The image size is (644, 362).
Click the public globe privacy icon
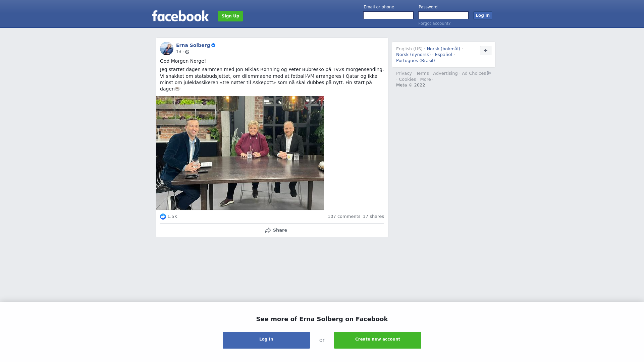187,52
